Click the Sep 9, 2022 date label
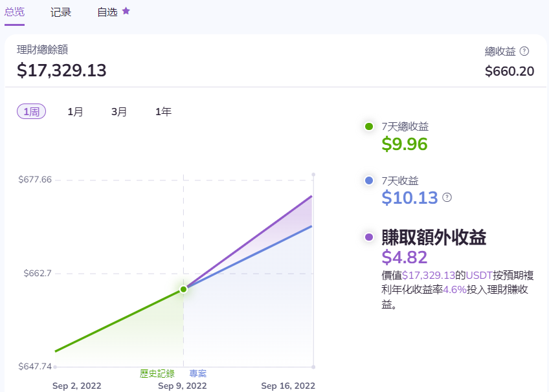549x392 pixels. (183, 386)
